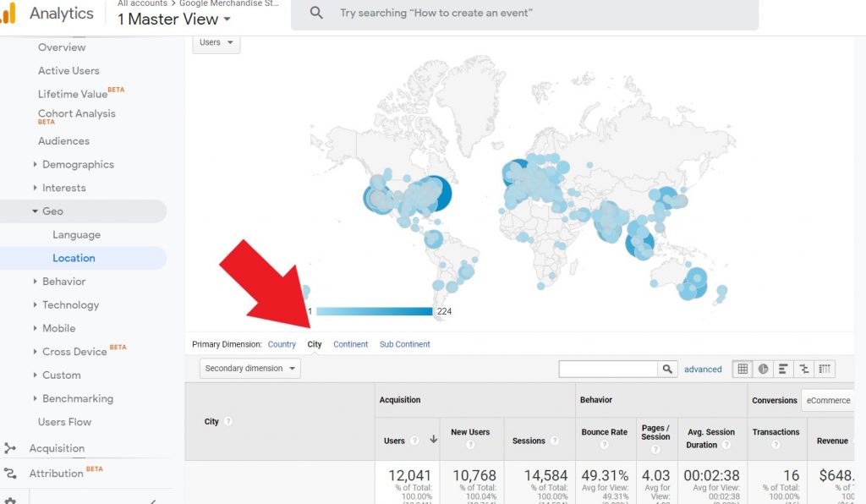866x504 pixels.
Task: Sort by Revenue column header
Action: click(832, 441)
